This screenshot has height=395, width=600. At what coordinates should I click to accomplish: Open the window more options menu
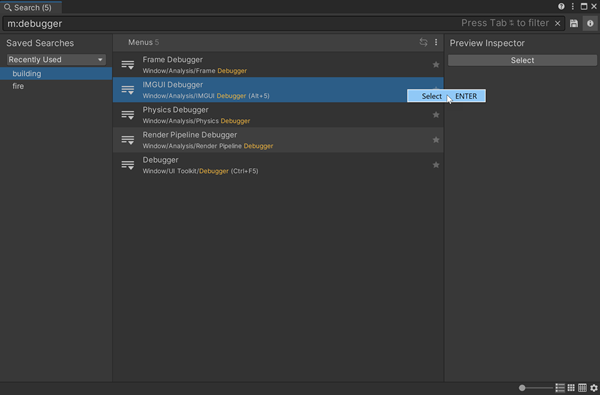(x=572, y=6)
